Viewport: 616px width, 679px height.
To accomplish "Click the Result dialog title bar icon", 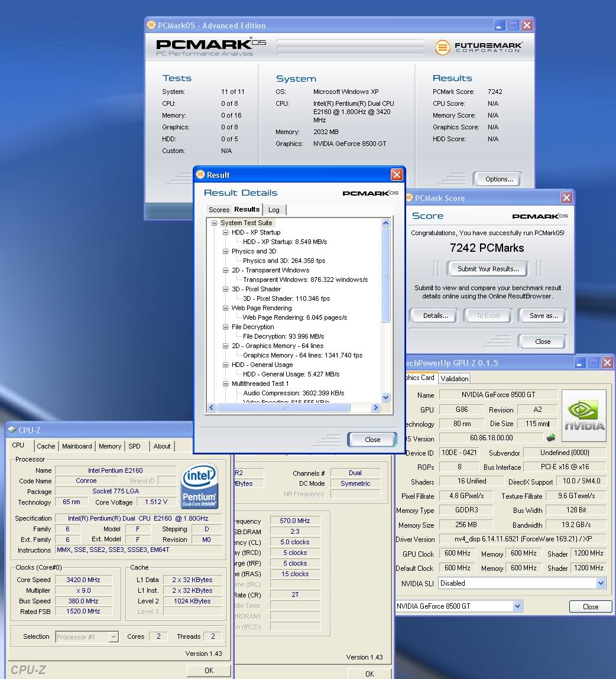I will click(200, 174).
